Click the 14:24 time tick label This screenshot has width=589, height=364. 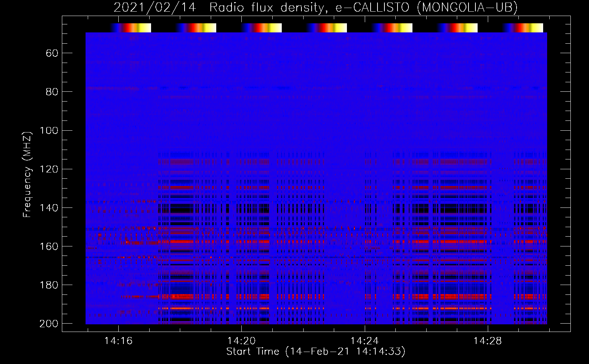coord(364,341)
